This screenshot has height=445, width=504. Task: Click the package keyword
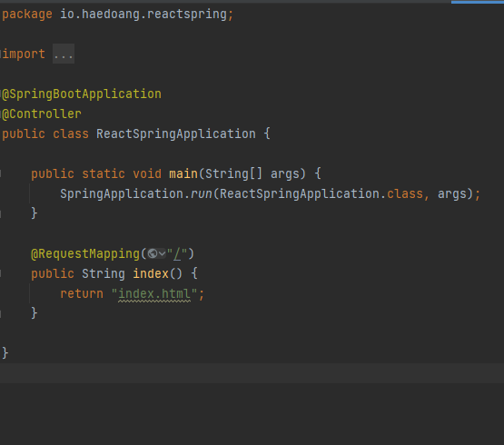[27, 15]
